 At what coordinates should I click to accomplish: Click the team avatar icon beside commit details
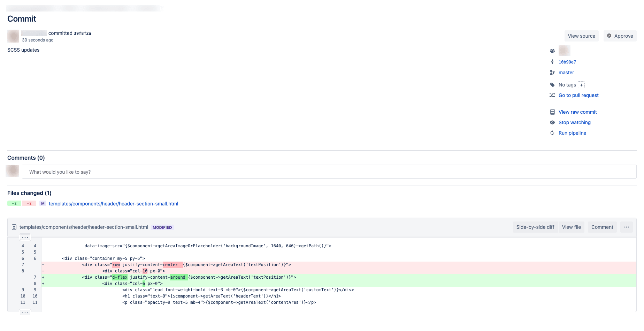(552, 51)
